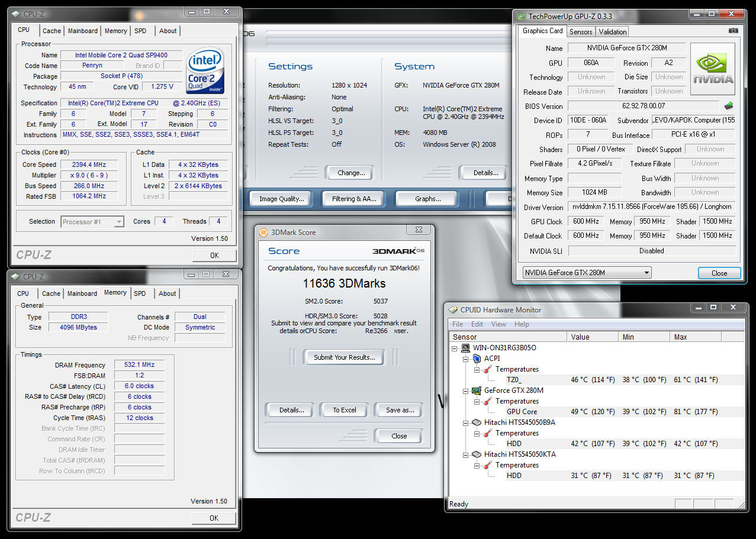The height and width of the screenshot is (539, 756).
Task: Open the File menu in Hardware Monitor
Action: [x=458, y=324]
